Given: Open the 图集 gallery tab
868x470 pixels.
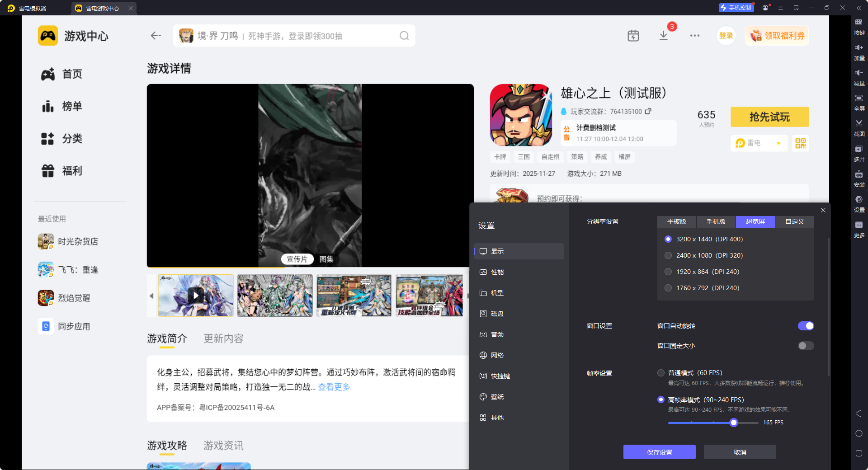Looking at the screenshot, I should click(326, 259).
